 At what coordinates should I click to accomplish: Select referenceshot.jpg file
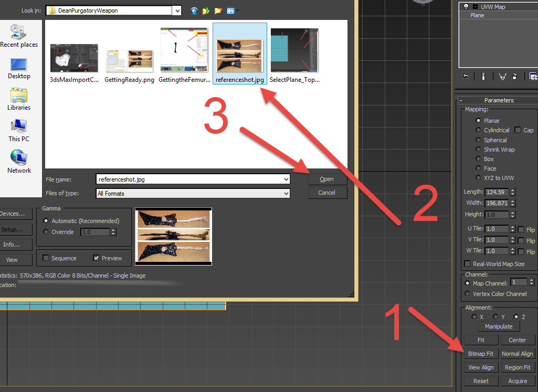(x=240, y=54)
